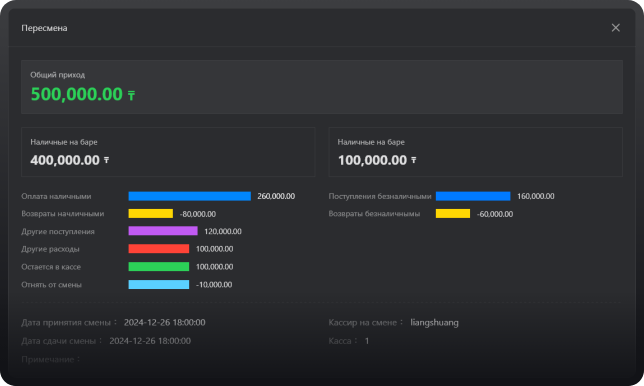Click the Общий приход label
This screenshot has height=386, width=644.
tap(58, 75)
